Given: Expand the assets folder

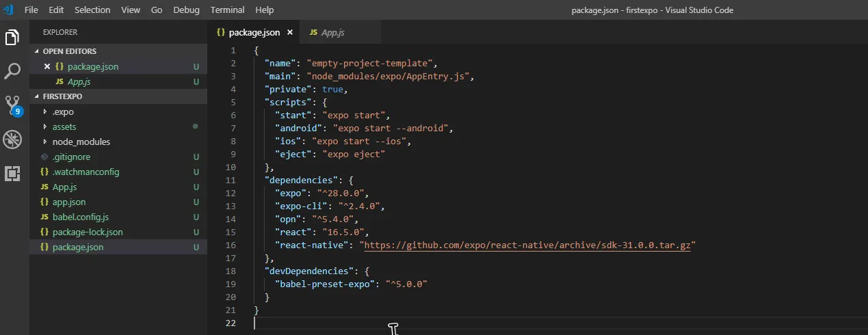Looking at the screenshot, I should coord(64,126).
